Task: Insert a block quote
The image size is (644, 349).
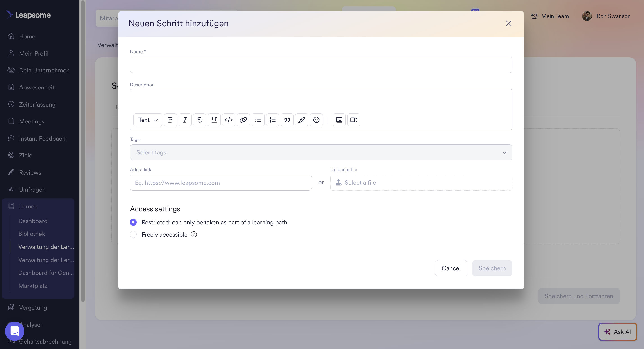Action: coord(287,120)
